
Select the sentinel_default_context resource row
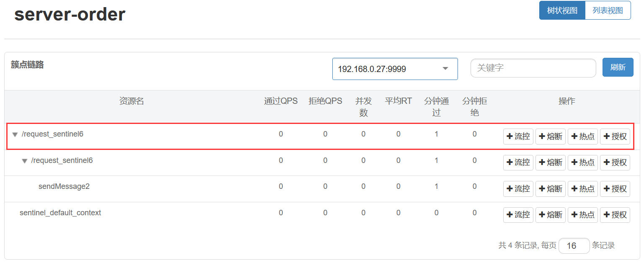[x=60, y=213]
